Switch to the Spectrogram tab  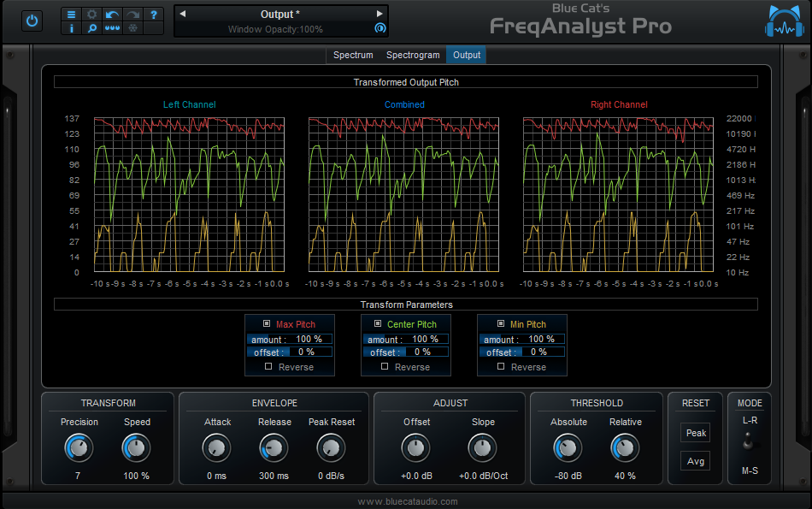coord(413,54)
